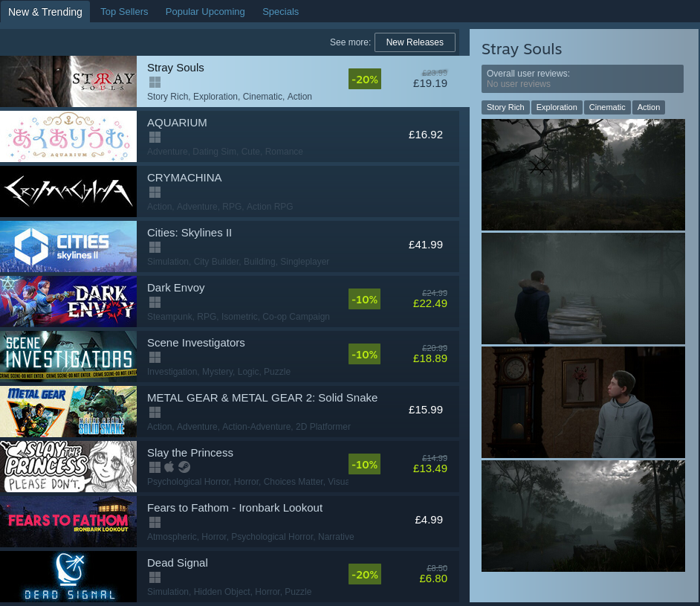
Task: Click Windows icon under AQUARIUM title
Action: pos(155,137)
